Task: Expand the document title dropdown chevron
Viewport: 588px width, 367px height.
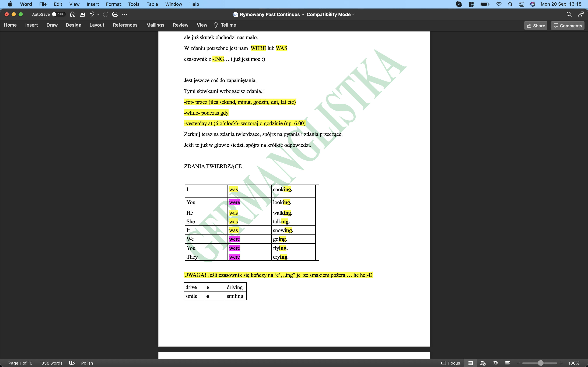Action: [353, 14]
